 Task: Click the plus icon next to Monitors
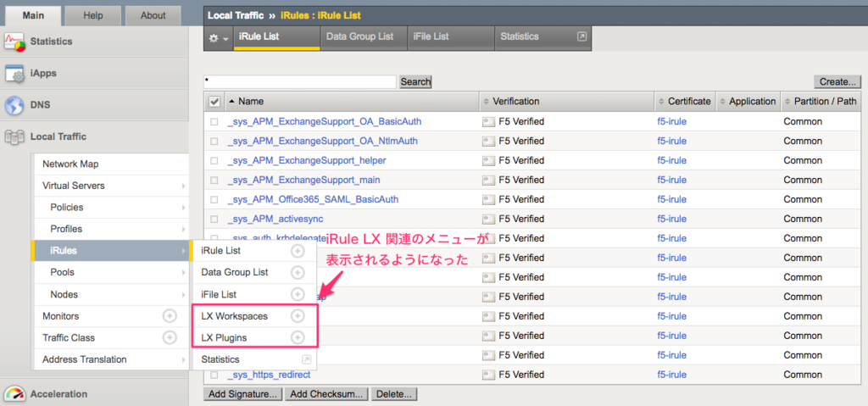[x=170, y=316]
